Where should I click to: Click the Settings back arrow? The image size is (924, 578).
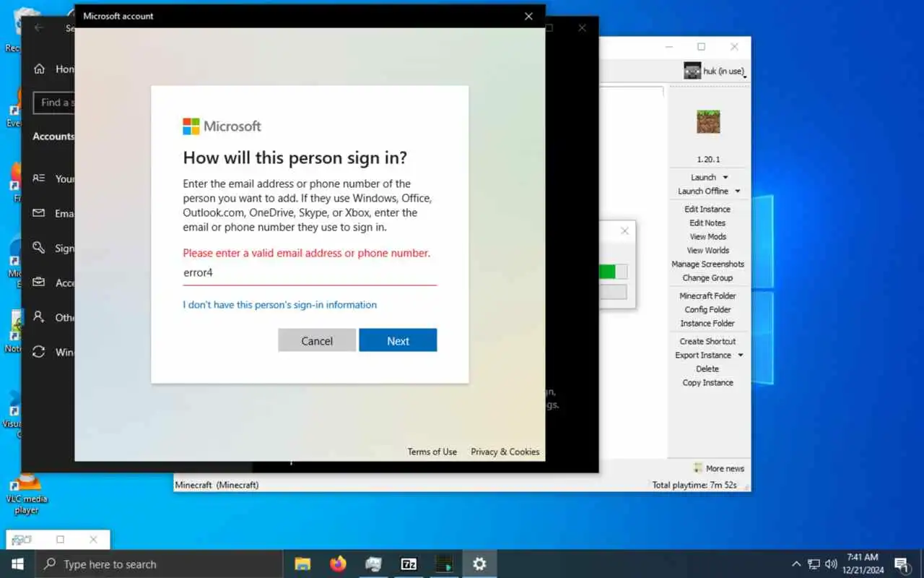point(39,28)
